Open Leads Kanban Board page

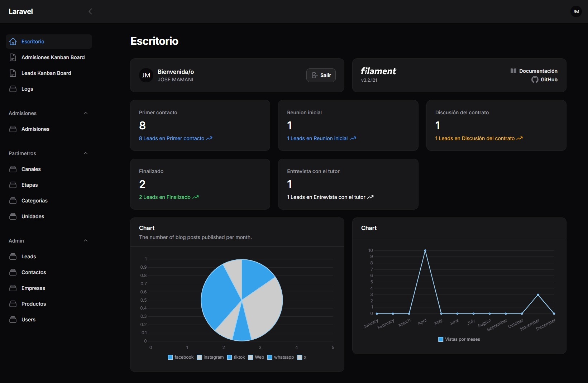(46, 73)
